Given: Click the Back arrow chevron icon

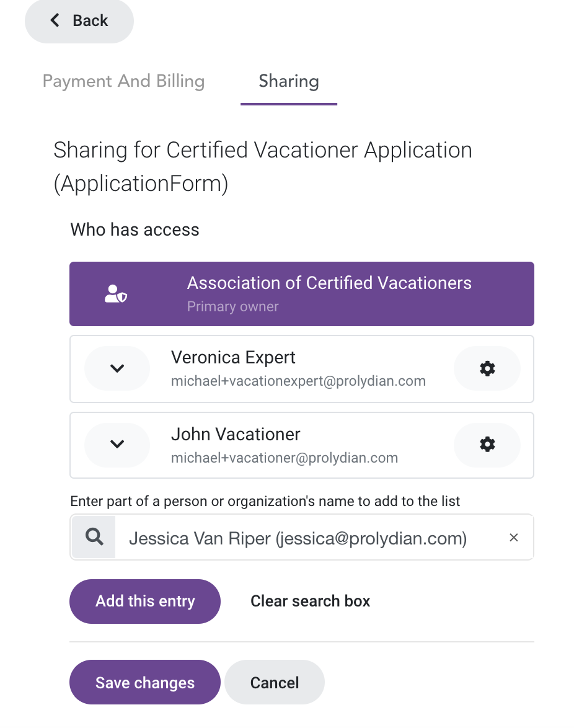Looking at the screenshot, I should click(55, 20).
